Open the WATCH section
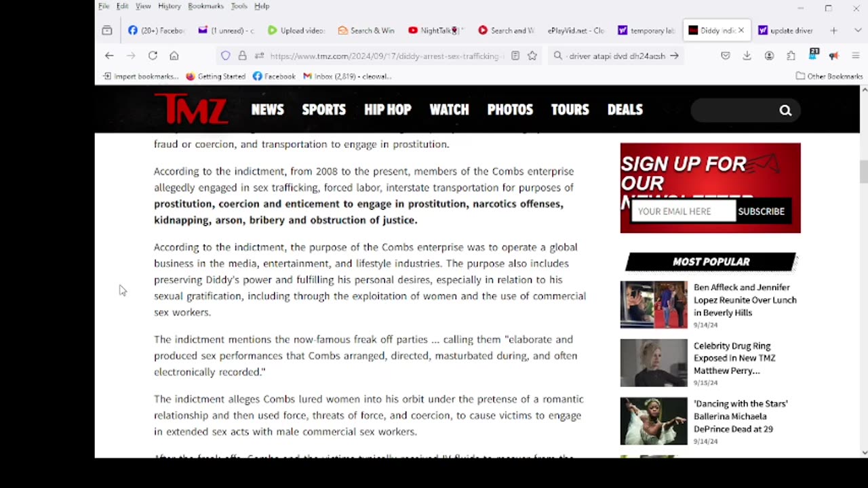This screenshot has height=488, width=868. point(449,109)
